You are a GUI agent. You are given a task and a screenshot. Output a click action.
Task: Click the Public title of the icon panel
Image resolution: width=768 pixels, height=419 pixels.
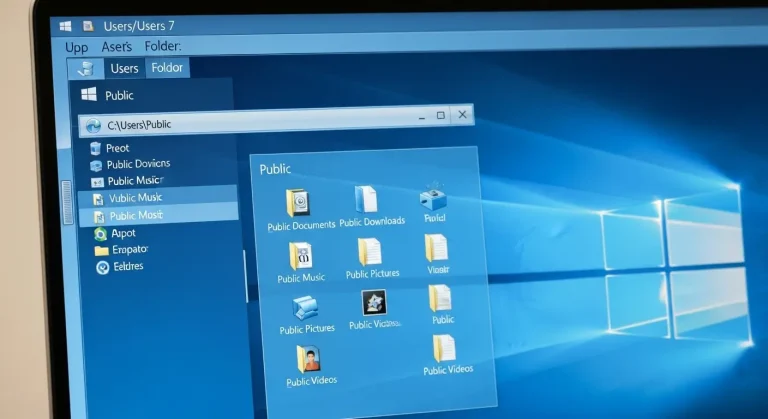(x=275, y=169)
